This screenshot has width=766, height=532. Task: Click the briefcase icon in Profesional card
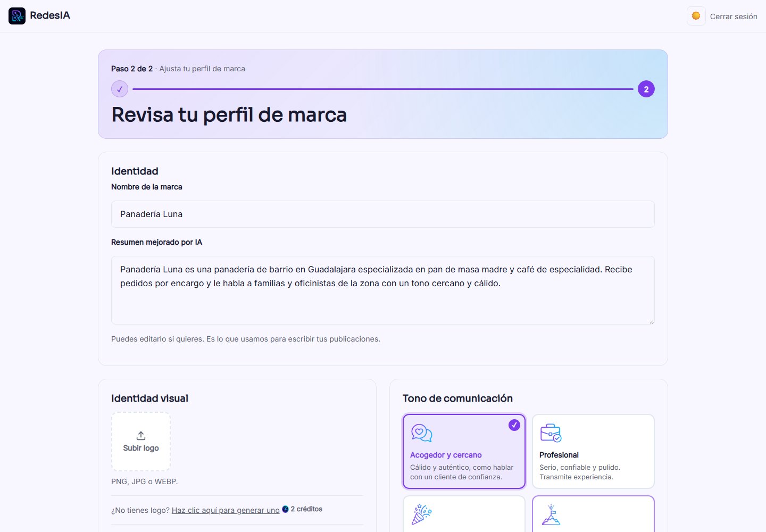pyautogui.click(x=551, y=433)
